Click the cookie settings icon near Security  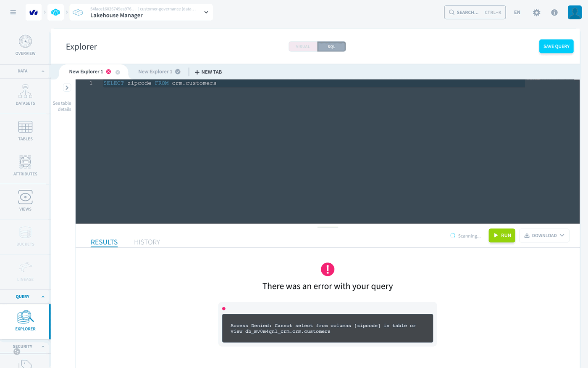click(x=17, y=352)
